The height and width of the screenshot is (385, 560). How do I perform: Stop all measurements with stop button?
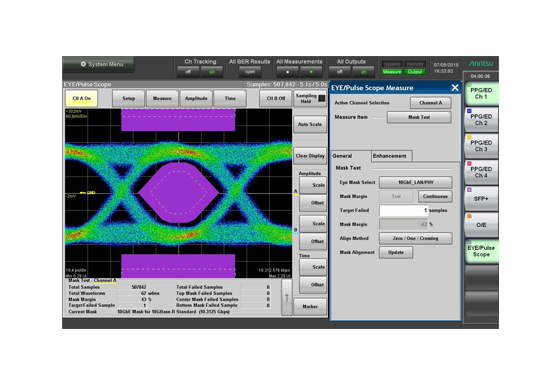(x=288, y=72)
